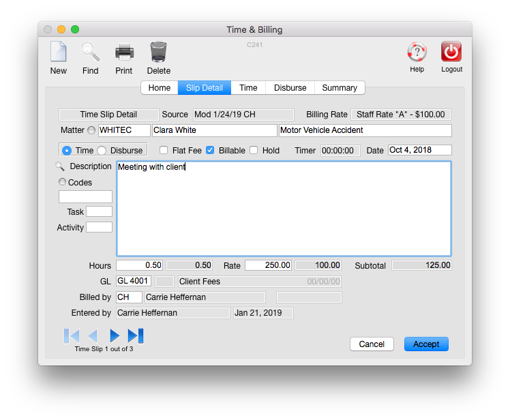
Task: Check the Hold checkbox
Action: point(254,150)
